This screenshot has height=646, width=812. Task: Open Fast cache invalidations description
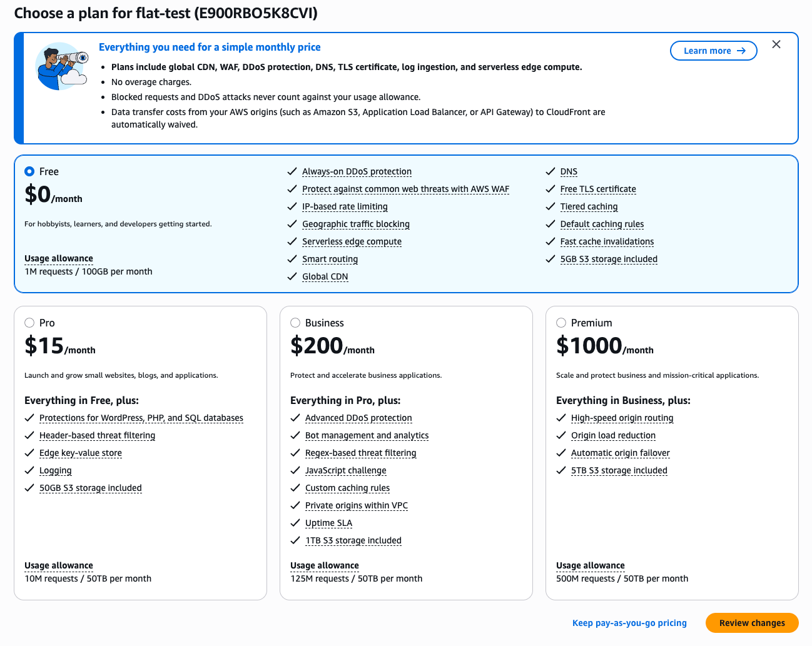[607, 241]
